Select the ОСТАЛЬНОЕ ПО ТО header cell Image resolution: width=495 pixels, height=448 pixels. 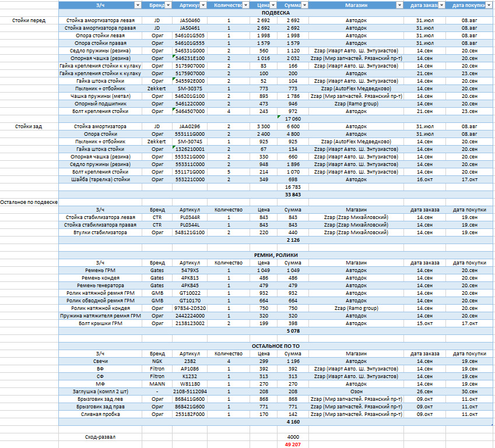pos(276,346)
